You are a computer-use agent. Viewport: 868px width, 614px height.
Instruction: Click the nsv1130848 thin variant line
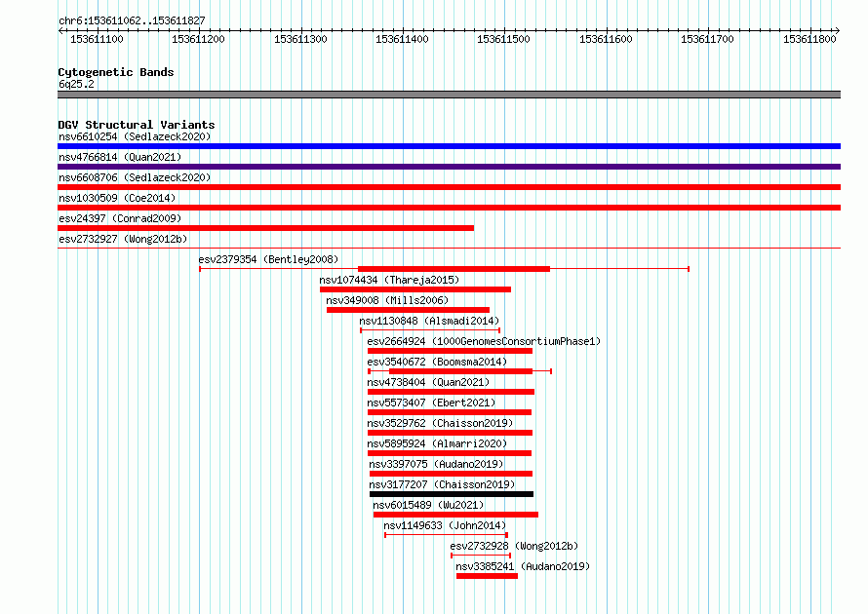(430, 330)
